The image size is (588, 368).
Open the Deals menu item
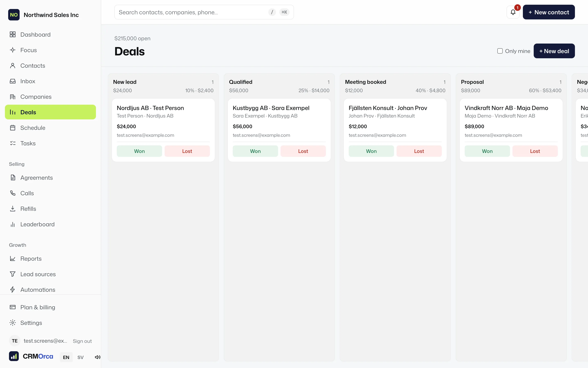coord(50,112)
